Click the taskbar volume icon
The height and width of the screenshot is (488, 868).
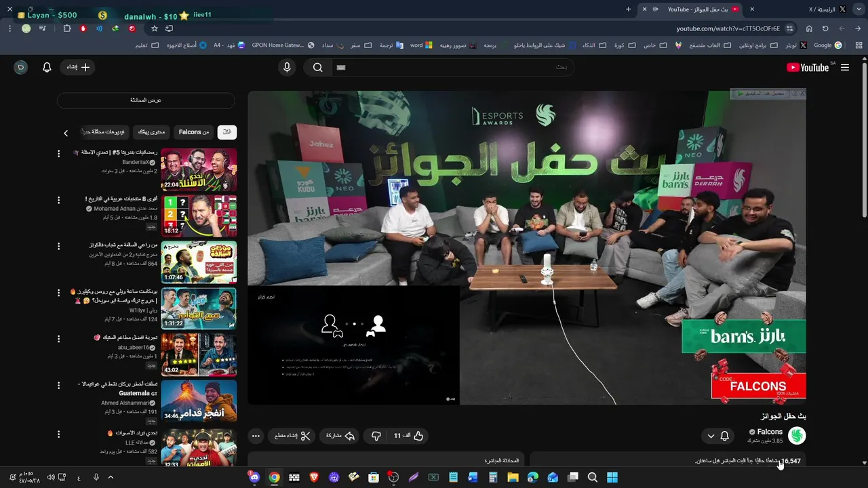tap(51, 477)
